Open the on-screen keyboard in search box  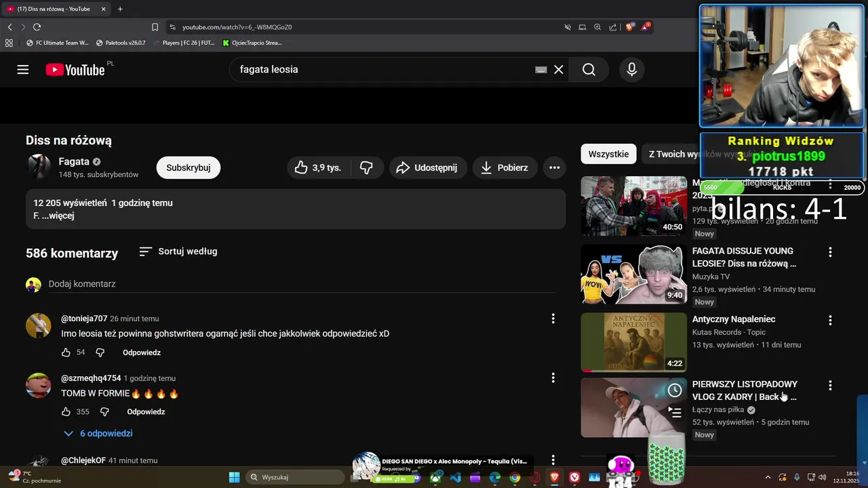[541, 70]
